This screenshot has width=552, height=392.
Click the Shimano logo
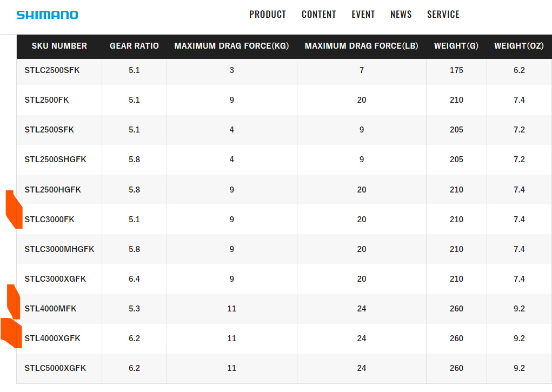pos(47,15)
